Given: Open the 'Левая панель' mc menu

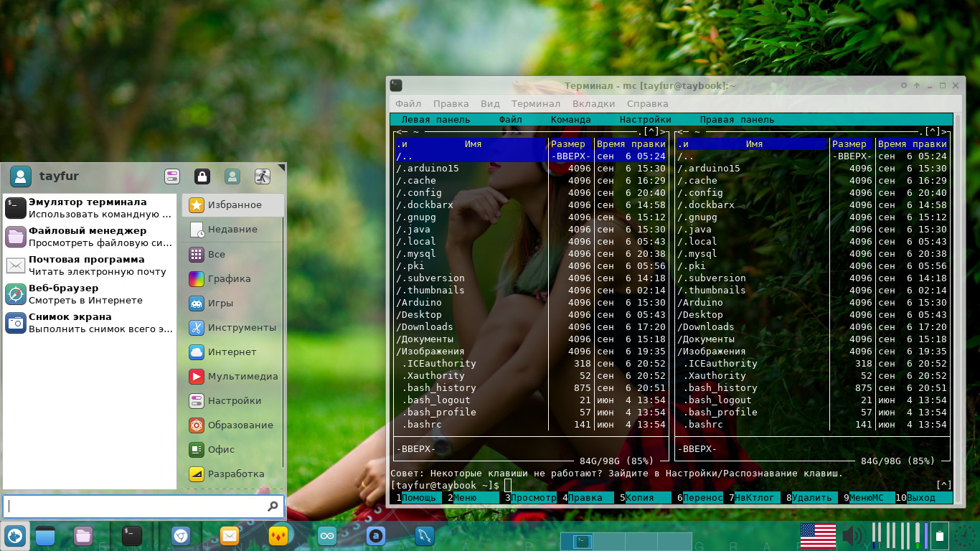Looking at the screenshot, I should 435,120.
